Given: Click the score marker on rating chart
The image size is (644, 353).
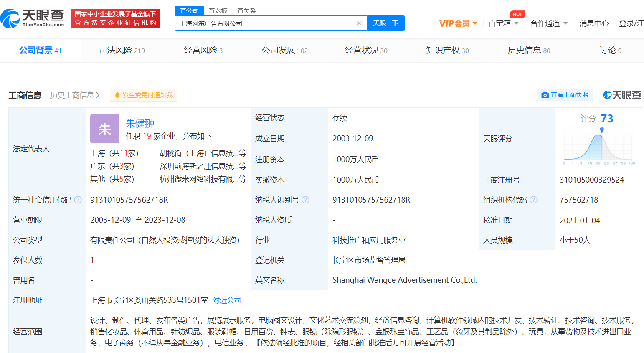Looking at the screenshot, I should pyautogui.click(x=602, y=130).
